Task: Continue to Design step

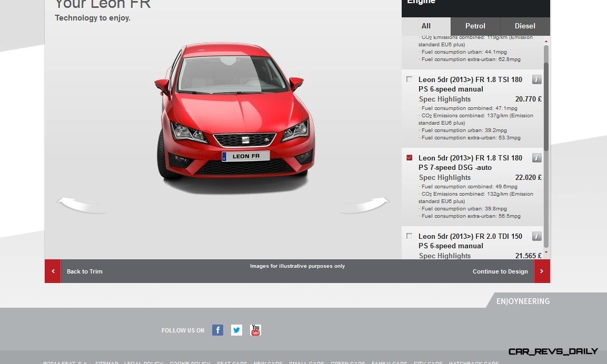Action: pyautogui.click(x=500, y=271)
